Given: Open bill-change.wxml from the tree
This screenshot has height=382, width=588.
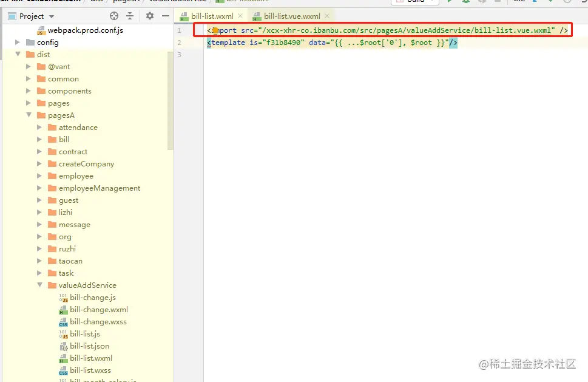Looking at the screenshot, I should click(x=99, y=310).
